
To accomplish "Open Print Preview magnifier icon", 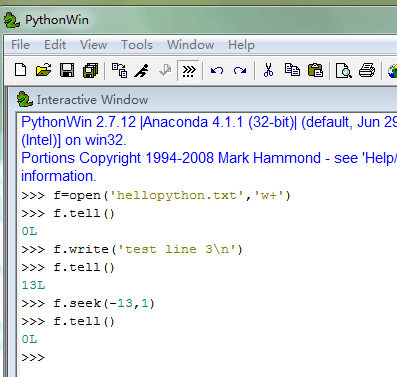I will pos(344,71).
